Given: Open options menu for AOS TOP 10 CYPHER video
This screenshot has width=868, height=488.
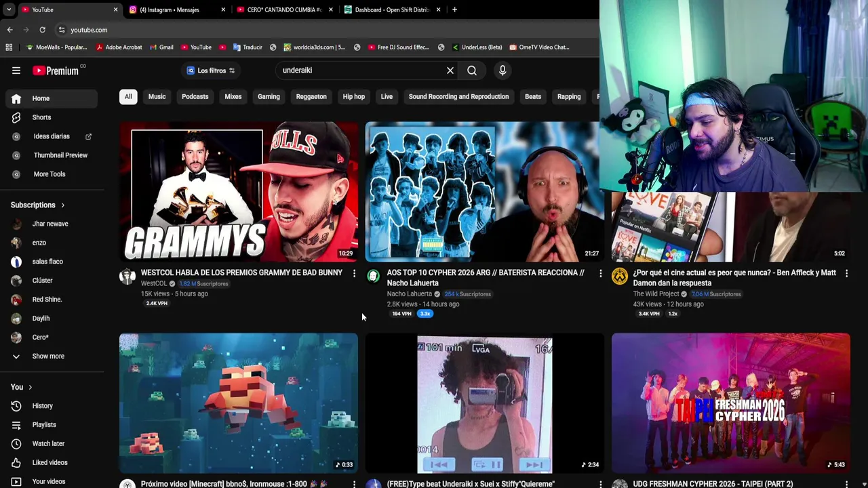Looking at the screenshot, I should coord(600,273).
